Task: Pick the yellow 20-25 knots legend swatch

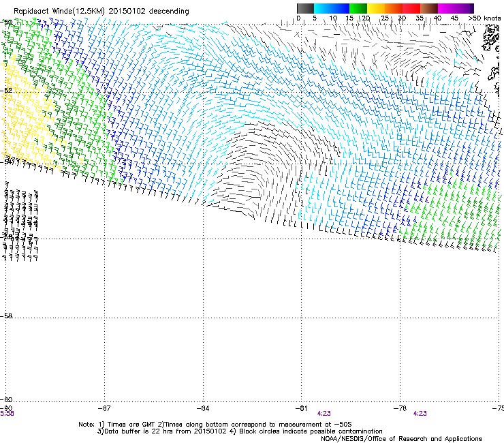Action: coord(376,8)
